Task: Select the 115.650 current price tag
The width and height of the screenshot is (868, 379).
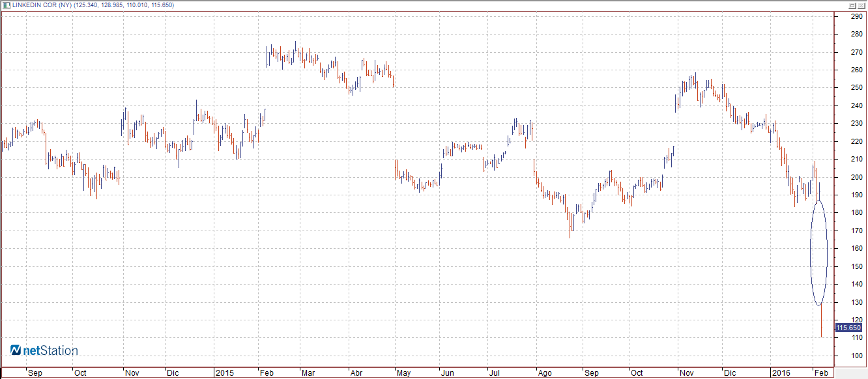Action: 848,328
